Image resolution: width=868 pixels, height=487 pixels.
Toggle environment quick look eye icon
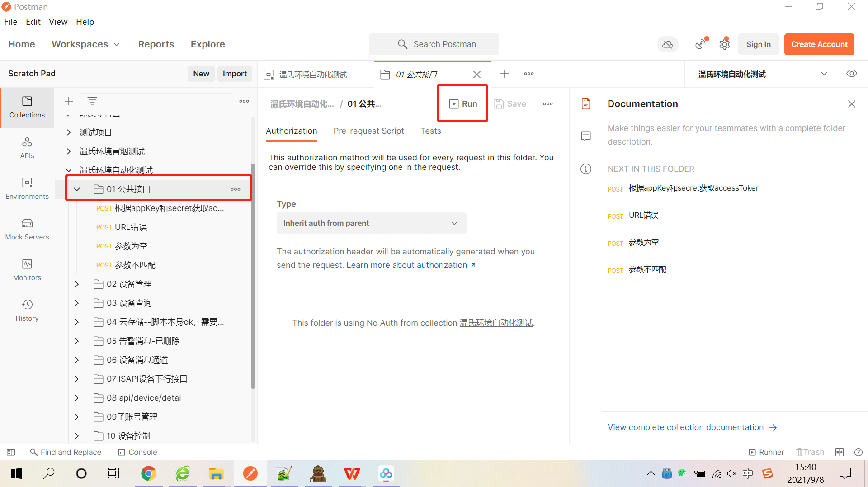(x=852, y=74)
